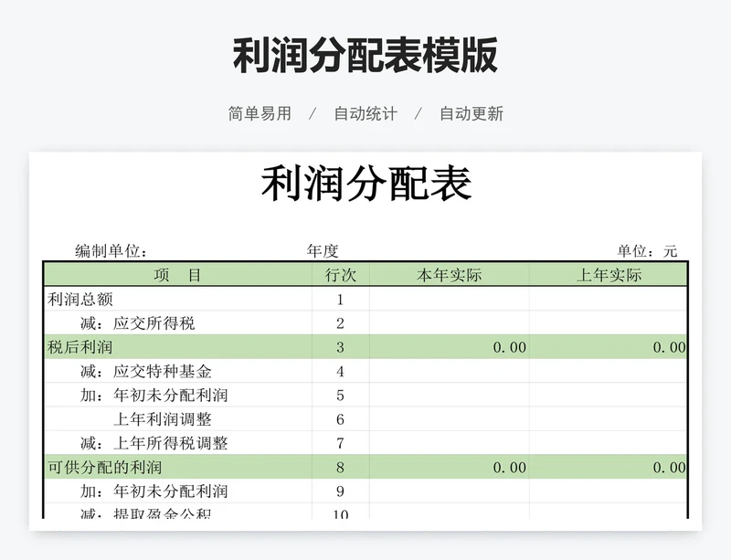731x560 pixels.
Task: Click the 编制单位: label
Action: pyautogui.click(x=111, y=251)
